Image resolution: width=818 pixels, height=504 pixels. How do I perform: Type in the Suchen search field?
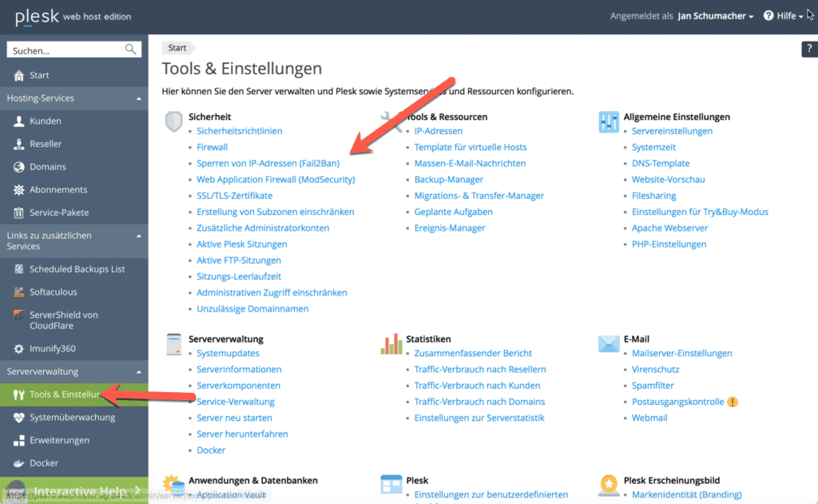[67, 50]
